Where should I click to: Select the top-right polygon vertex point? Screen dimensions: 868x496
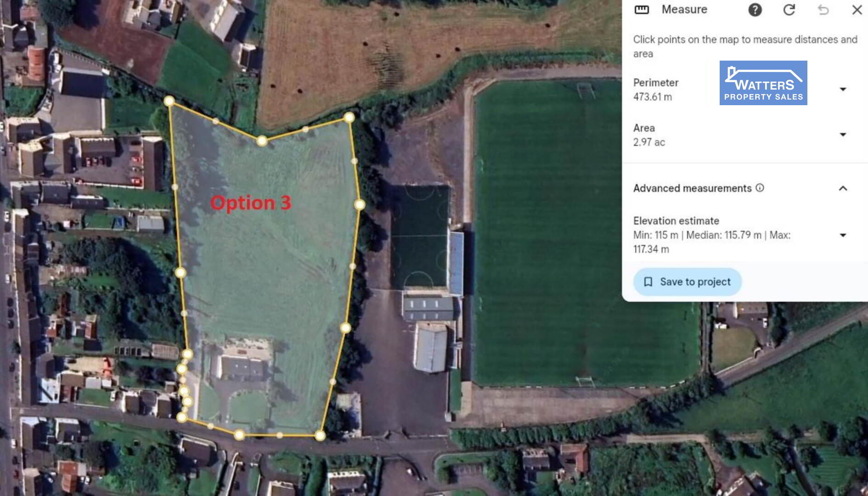point(349,118)
